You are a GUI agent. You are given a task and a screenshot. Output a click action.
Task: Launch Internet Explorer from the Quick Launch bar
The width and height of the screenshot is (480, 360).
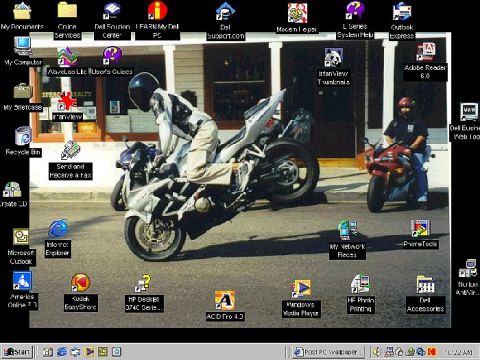[62, 352]
